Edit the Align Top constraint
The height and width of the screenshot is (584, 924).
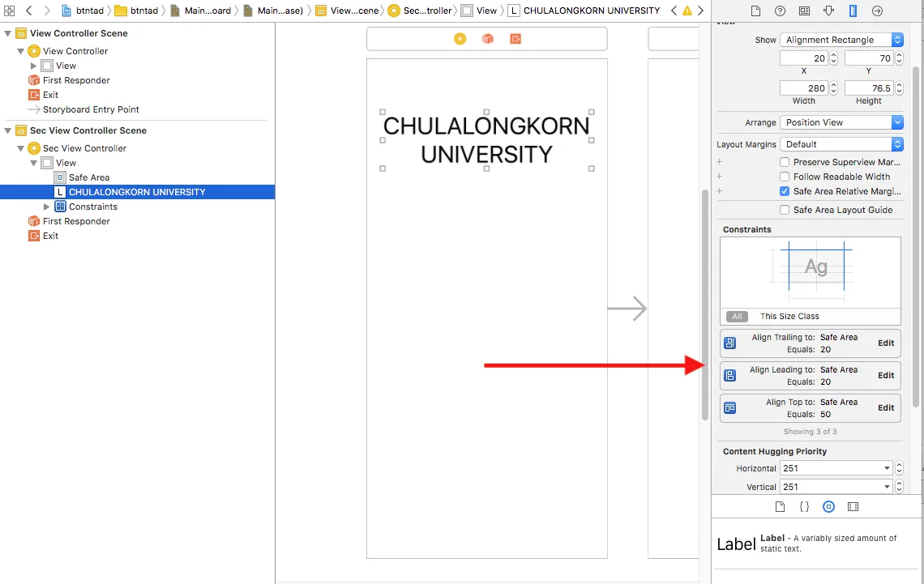coord(886,408)
